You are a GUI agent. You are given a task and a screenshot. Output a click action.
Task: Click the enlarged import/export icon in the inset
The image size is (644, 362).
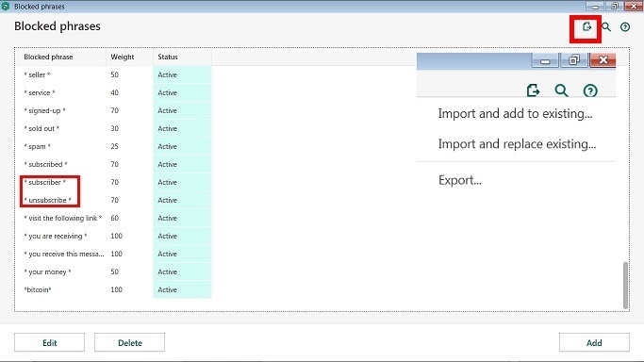[x=533, y=90]
